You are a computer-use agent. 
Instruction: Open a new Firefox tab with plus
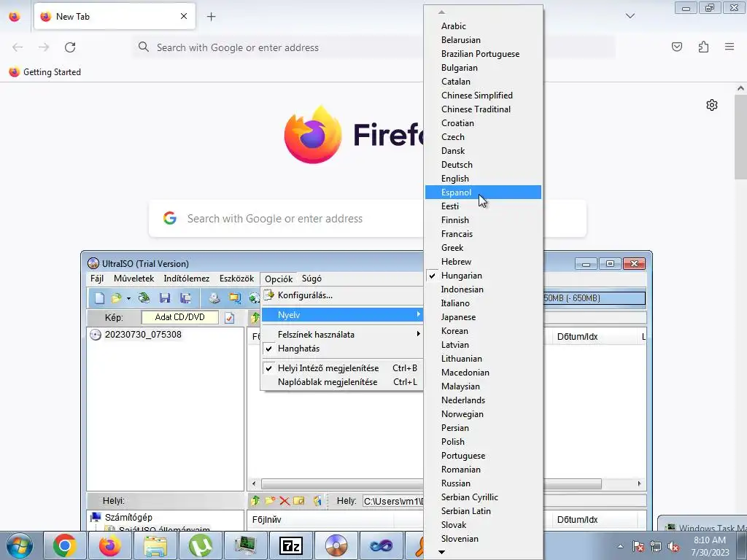(211, 17)
